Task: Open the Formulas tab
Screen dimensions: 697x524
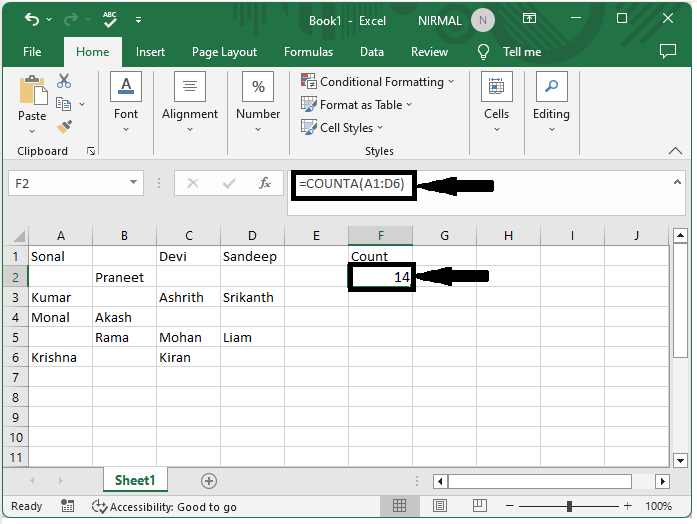Action: point(308,52)
